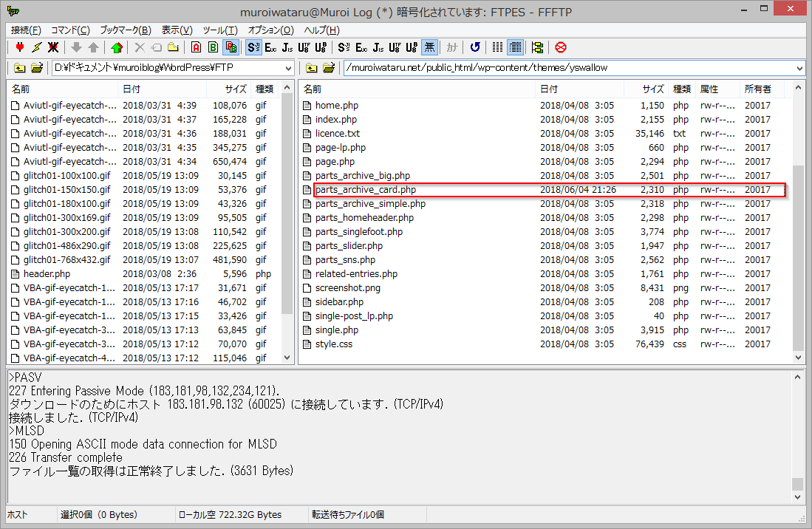
Task: Click the Quick Connect lightning icon
Action: [36, 47]
